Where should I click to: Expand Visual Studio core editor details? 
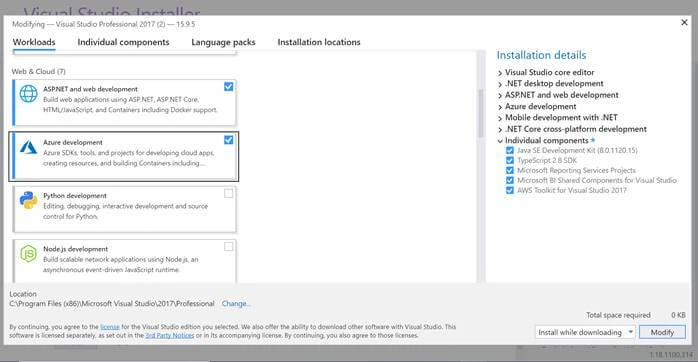[x=500, y=73]
